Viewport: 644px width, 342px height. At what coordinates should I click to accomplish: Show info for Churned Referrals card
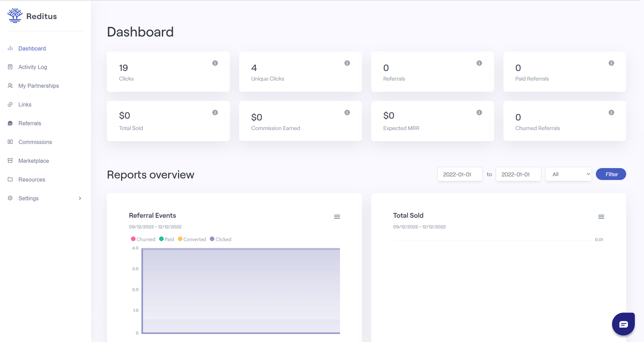611,112
